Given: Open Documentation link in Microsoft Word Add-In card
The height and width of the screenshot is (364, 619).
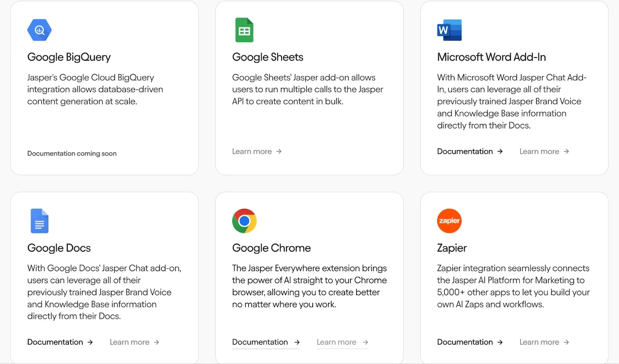Looking at the screenshot, I should 470,151.
